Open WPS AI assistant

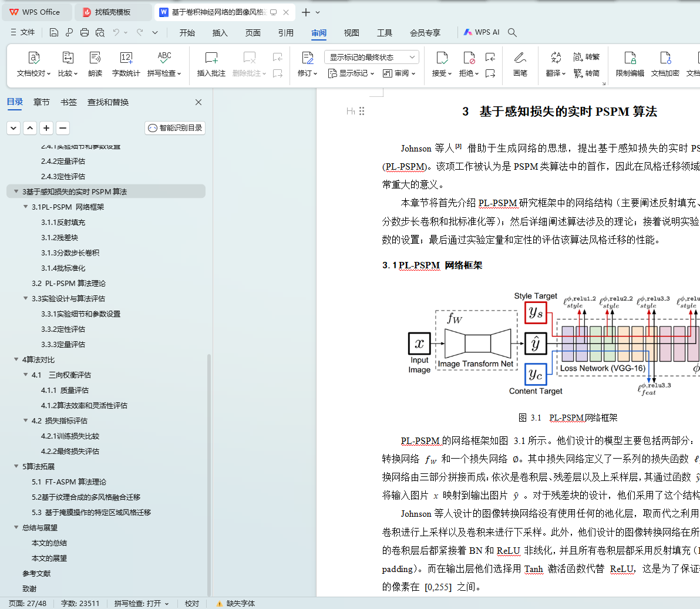pos(482,32)
